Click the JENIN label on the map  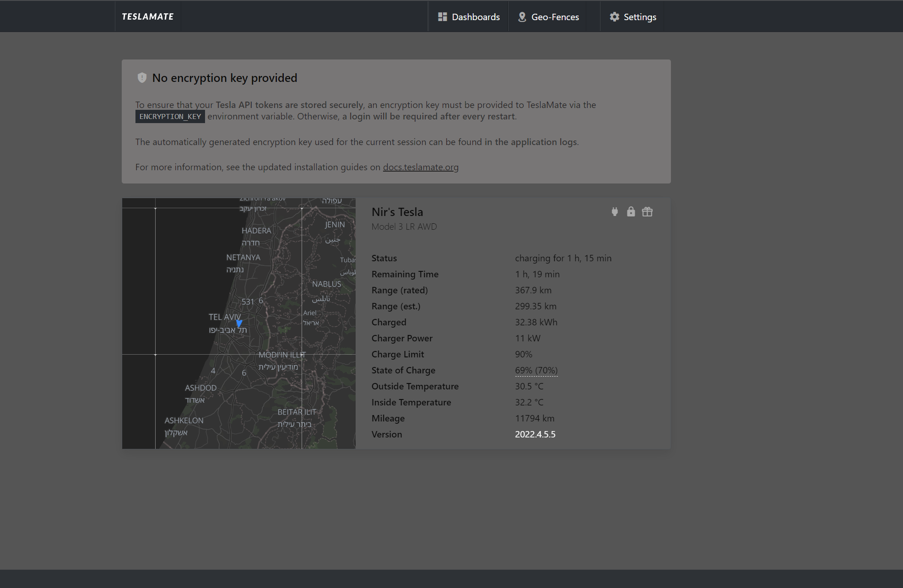335,225
